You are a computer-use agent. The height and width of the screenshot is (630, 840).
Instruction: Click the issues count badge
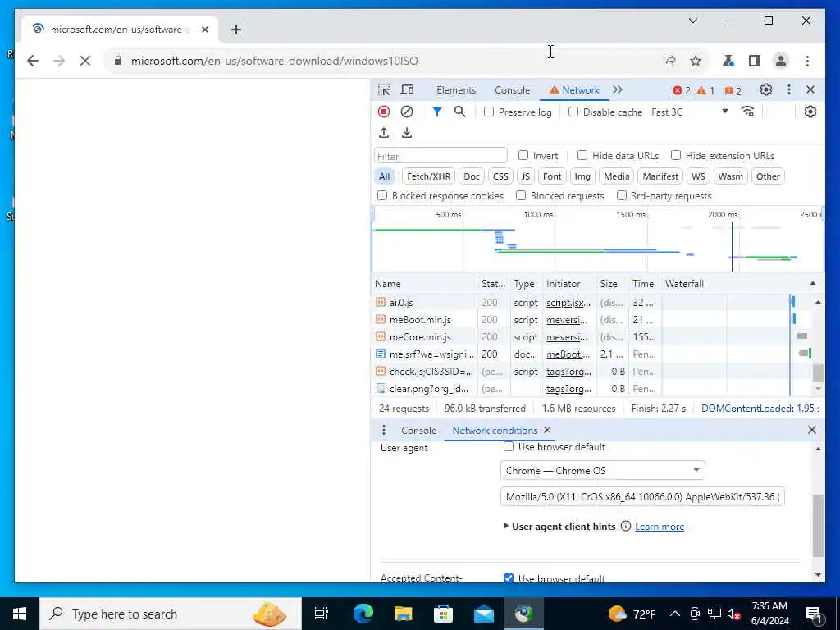click(x=733, y=90)
